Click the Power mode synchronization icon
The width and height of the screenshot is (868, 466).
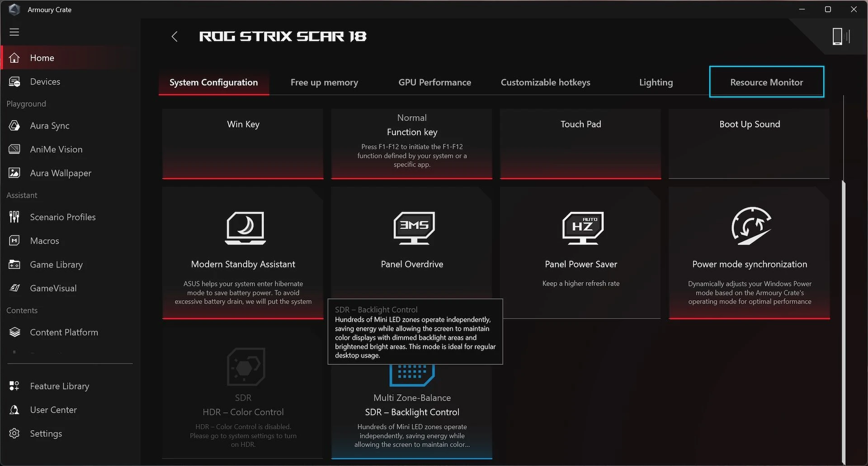750,226
